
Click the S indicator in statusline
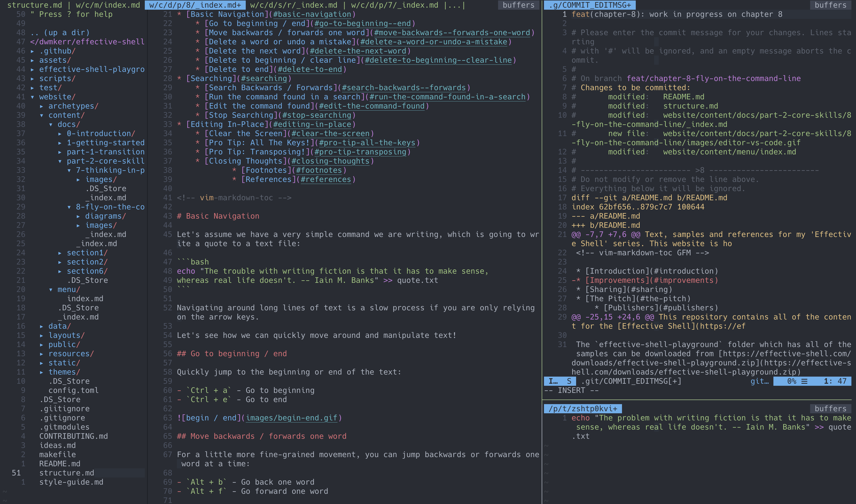click(569, 381)
